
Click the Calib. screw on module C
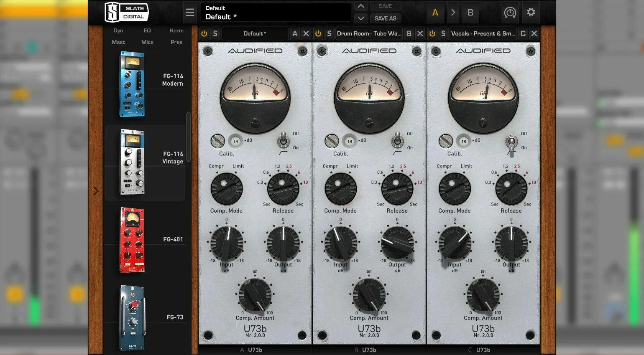(446, 141)
